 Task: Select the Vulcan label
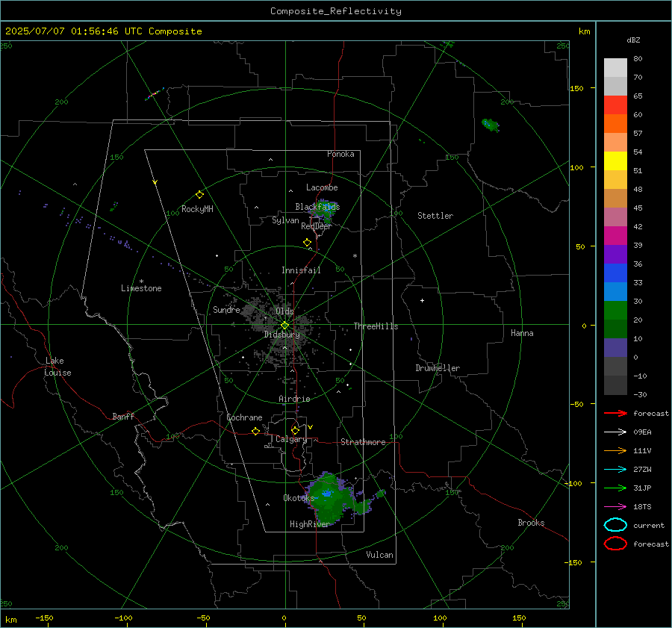click(379, 555)
